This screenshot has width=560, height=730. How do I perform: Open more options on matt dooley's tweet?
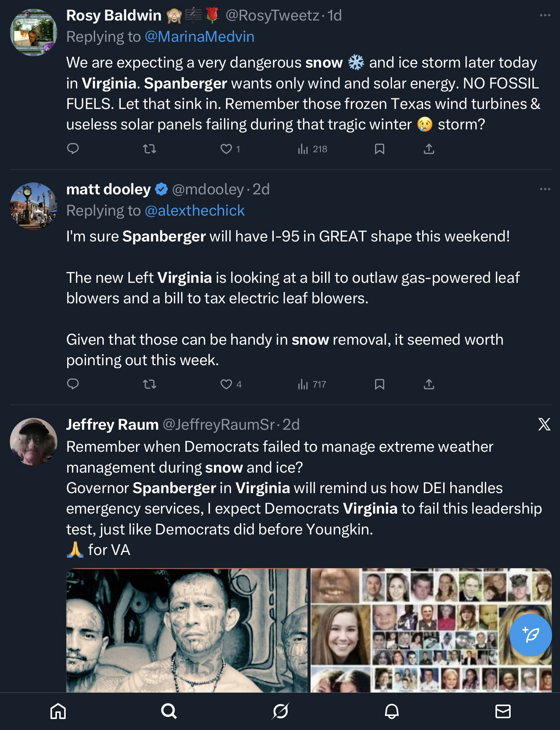pos(545,189)
